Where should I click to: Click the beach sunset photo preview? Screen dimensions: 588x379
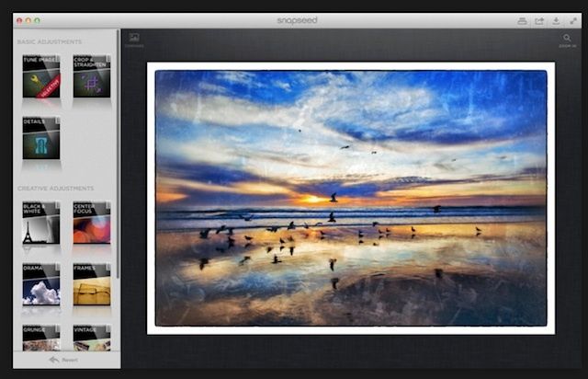click(350, 198)
